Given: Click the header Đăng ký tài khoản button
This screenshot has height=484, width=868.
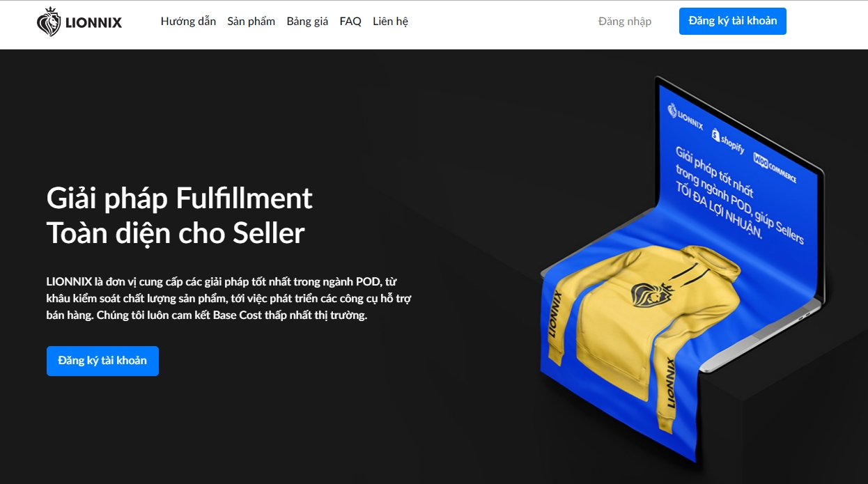Looking at the screenshot, I should [x=733, y=21].
